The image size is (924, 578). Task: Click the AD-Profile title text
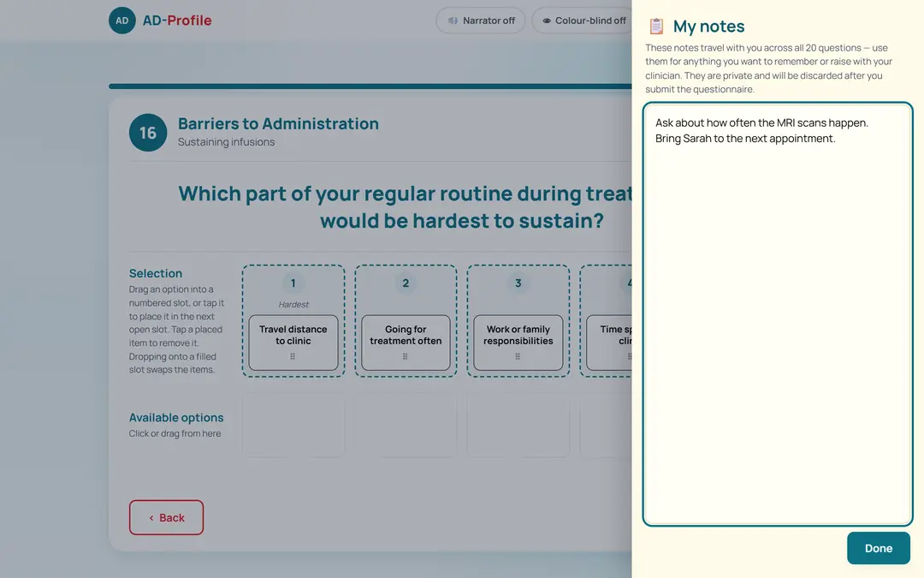pyautogui.click(x=177, y=21)
